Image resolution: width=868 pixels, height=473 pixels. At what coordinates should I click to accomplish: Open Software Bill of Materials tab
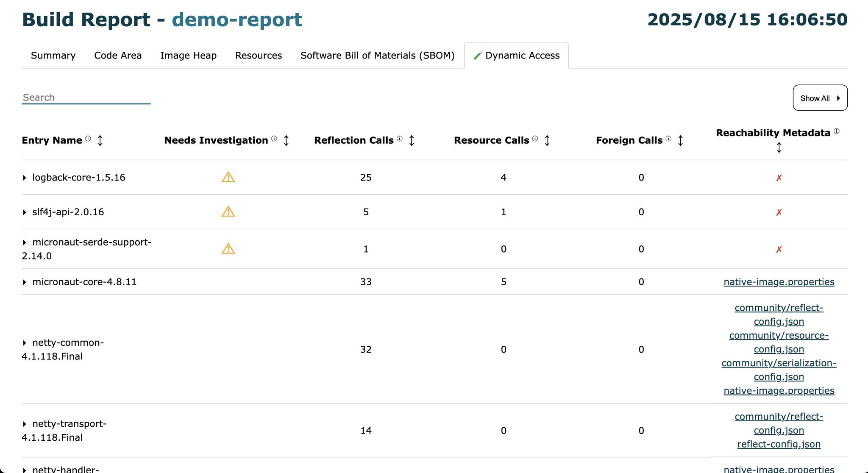(x=377, y=56)
